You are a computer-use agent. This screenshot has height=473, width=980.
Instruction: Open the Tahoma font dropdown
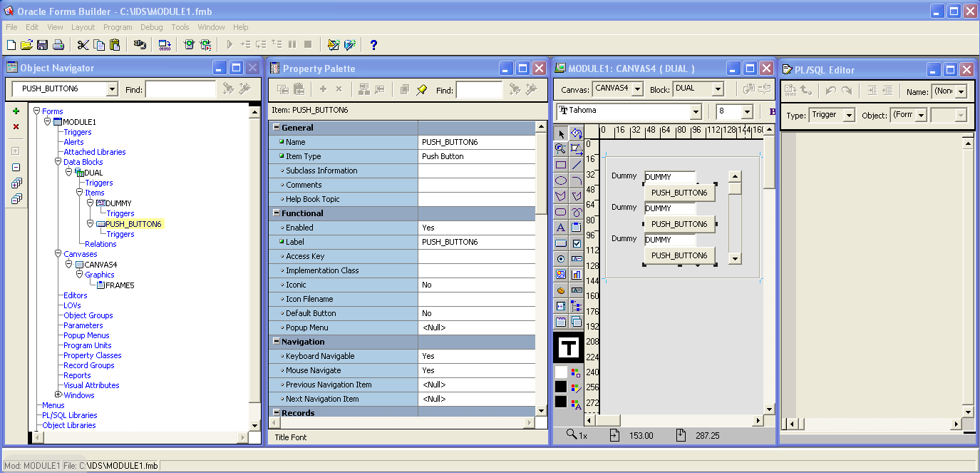tap(696, 112)
